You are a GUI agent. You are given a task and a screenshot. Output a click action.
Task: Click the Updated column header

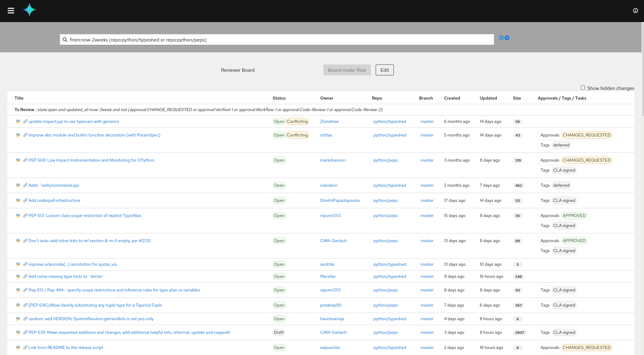click(488, 98)
